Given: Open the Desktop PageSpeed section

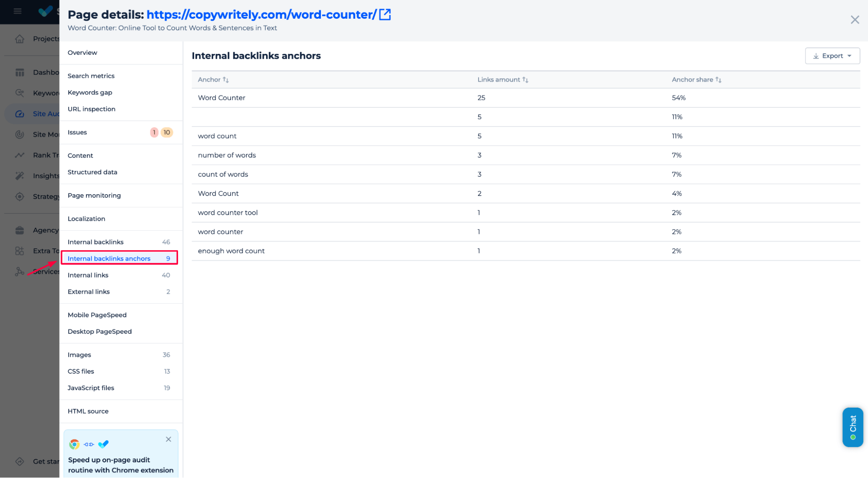Looking at the screenshot, I should click(x=100, y=332).
